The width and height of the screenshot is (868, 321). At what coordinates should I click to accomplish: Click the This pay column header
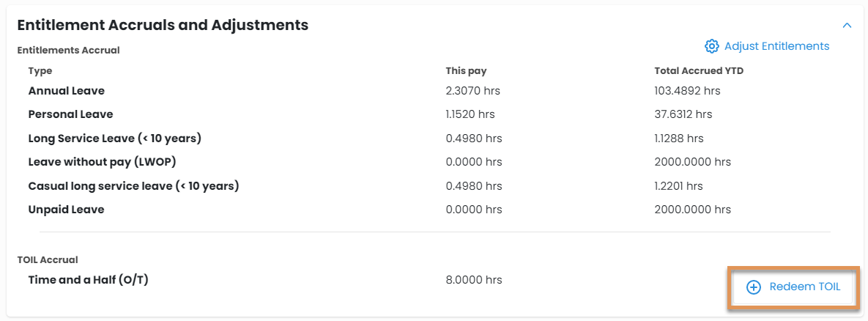(466, 71)
